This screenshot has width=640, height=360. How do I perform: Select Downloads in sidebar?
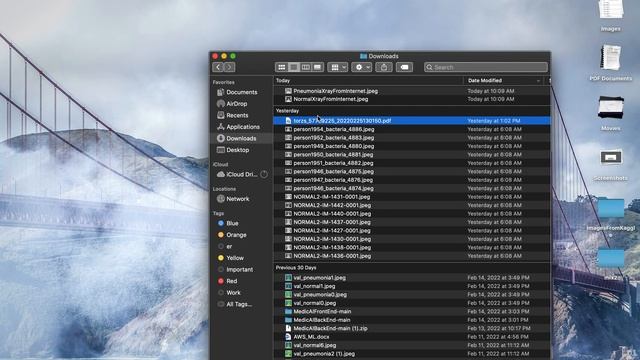[241, 138]
